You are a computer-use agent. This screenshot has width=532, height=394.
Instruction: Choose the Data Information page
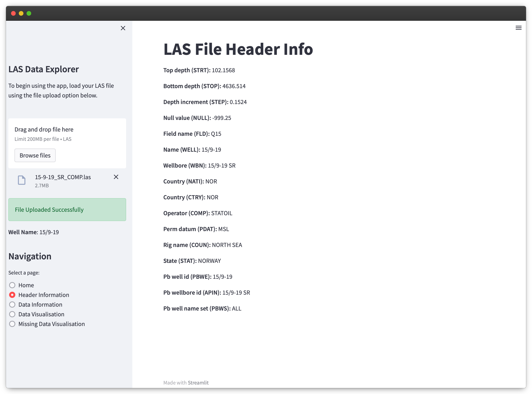click(x=12, y=305)
